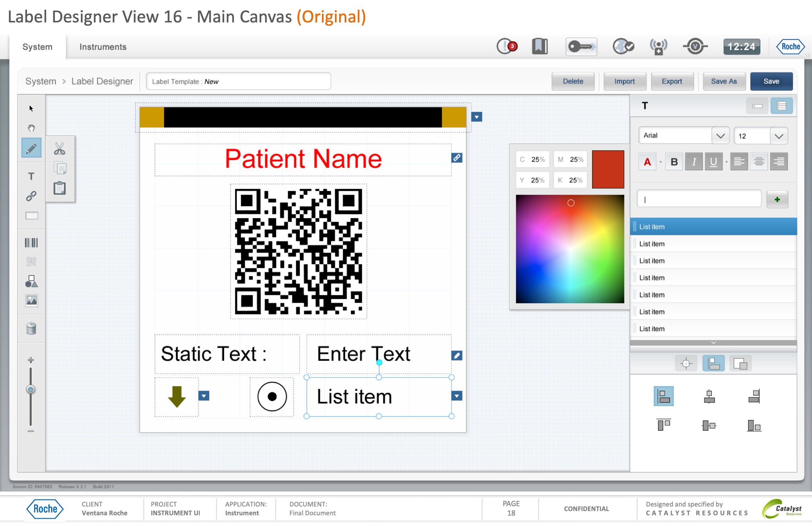The width and height of the screenshot is (812, 526).
Task: Select the rectangle field tool
Action: [x=32, y=216]
